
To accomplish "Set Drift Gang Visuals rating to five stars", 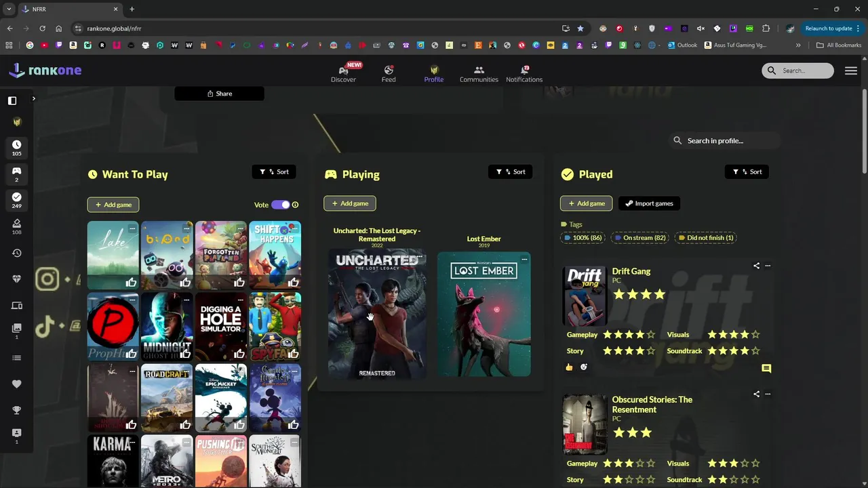I will coord(755,335).
